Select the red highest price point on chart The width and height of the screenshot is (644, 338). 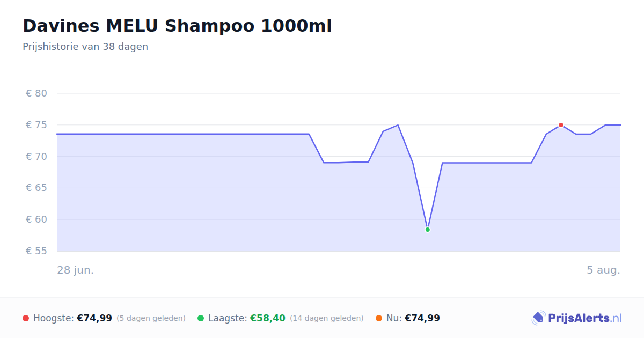pyautogui.click(x=561, y=125)
